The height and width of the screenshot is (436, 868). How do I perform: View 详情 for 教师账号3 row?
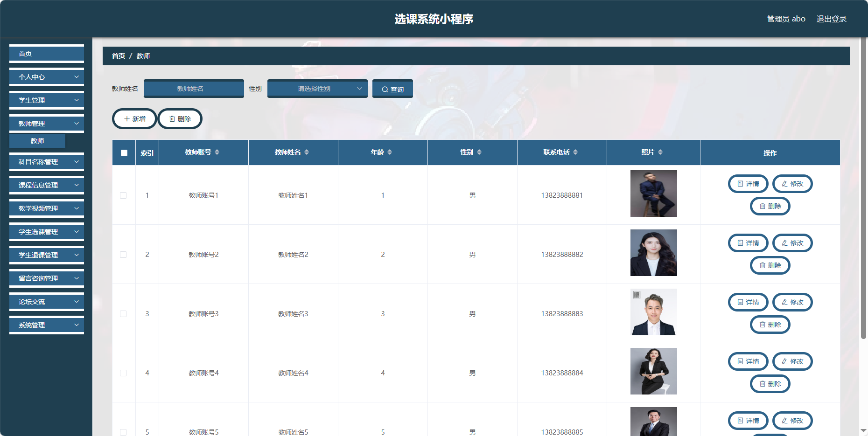pyautogui.click(x=748, y=302)
